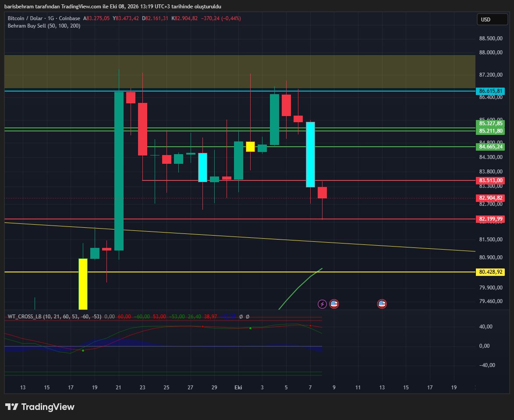Click the 88.500,00 price axis tick
This screenshot has height=420, width=514.
click(x=491, y=39)
